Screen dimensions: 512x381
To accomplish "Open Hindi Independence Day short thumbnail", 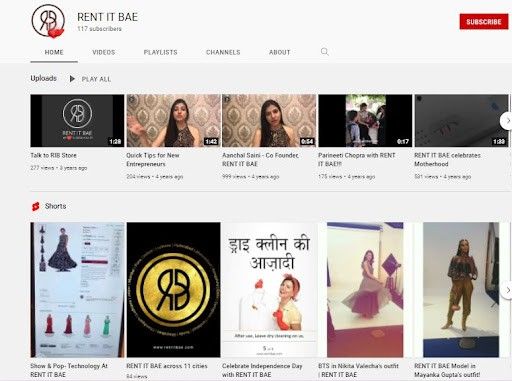I will (x=269, y=290).
